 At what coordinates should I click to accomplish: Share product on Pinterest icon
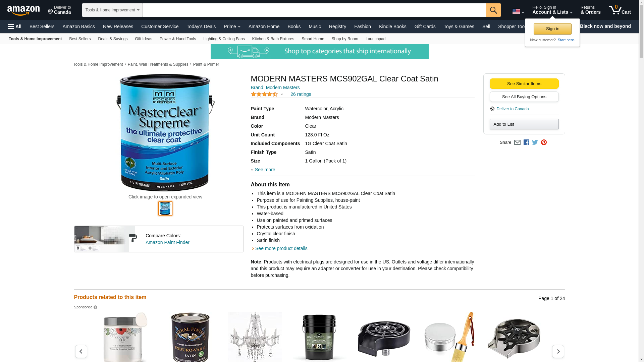click(544, 142)
